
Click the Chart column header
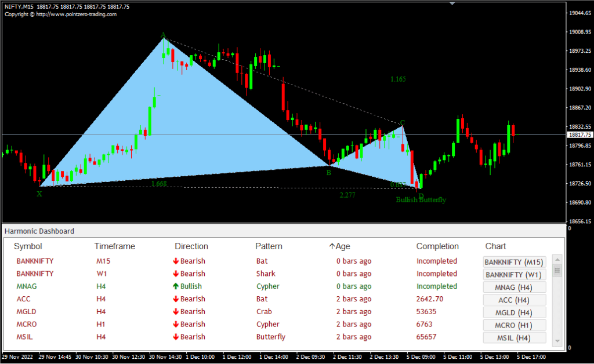click(x=495, y=246)
